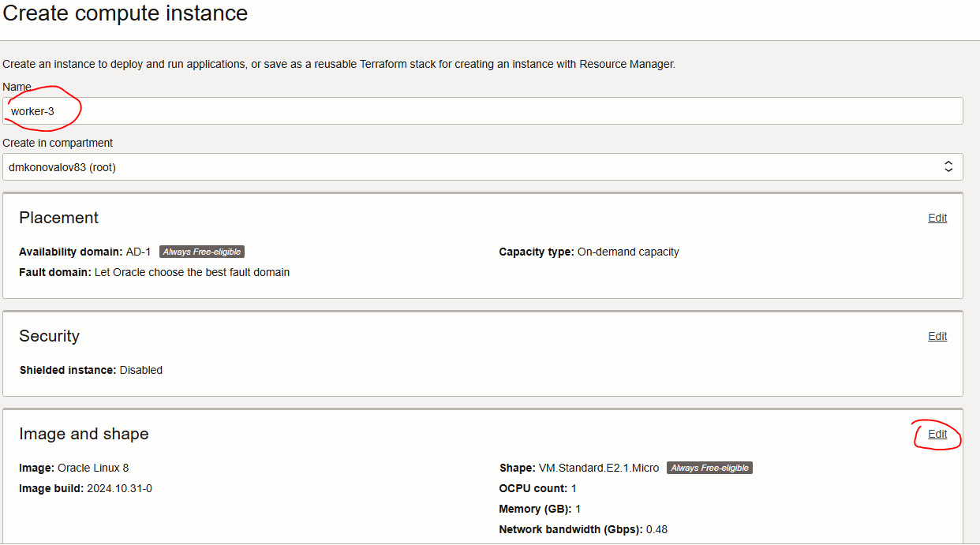
Task: Click the VM.Standard.E2.1.Micro shape name
Action: point(598,468)
